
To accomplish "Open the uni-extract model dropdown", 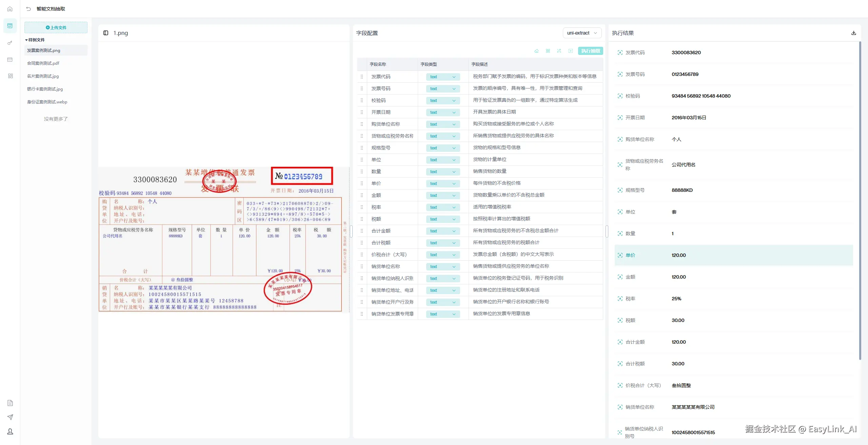I will [582, 33].
